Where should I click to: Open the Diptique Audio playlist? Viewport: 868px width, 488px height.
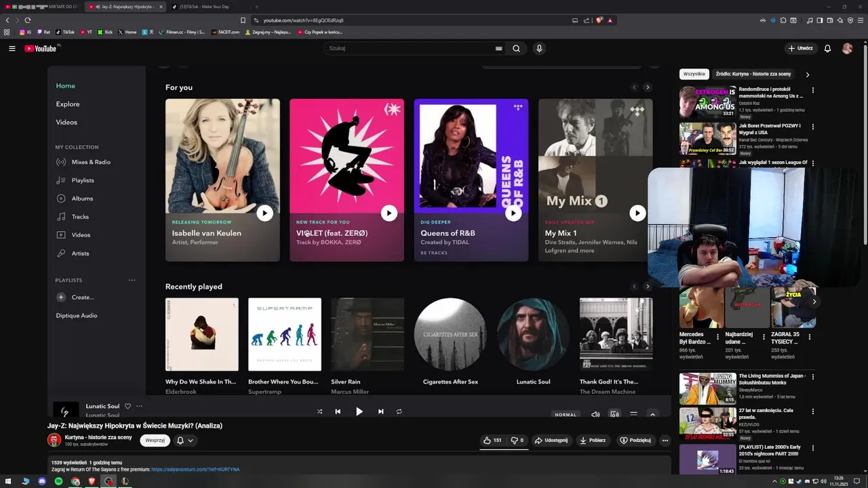click(77, 316)
